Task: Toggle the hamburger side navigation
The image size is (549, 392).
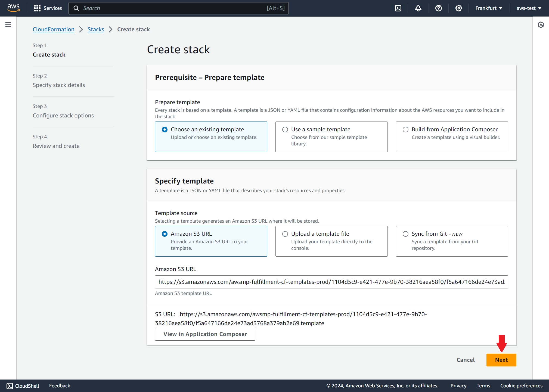Action: click(8, 25)
